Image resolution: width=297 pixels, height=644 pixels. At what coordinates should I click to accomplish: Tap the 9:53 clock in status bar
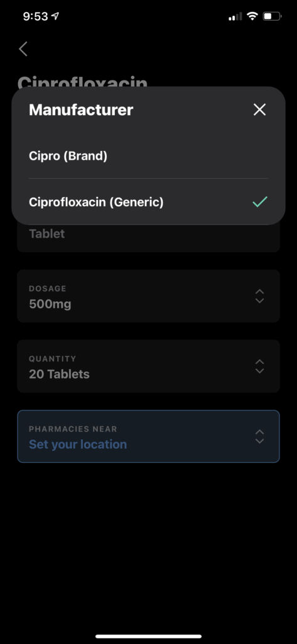(x=35, y=16)
